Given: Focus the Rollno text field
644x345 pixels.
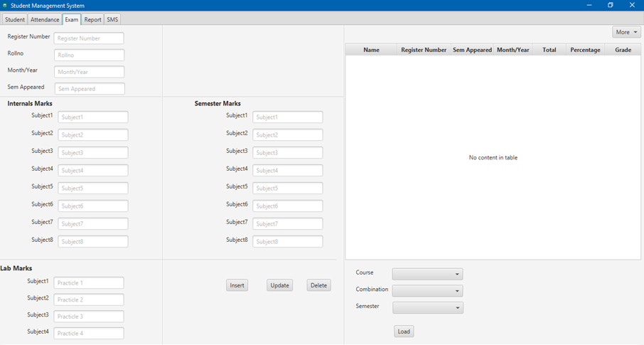Looking at the screenshot, I should (89, 55).
